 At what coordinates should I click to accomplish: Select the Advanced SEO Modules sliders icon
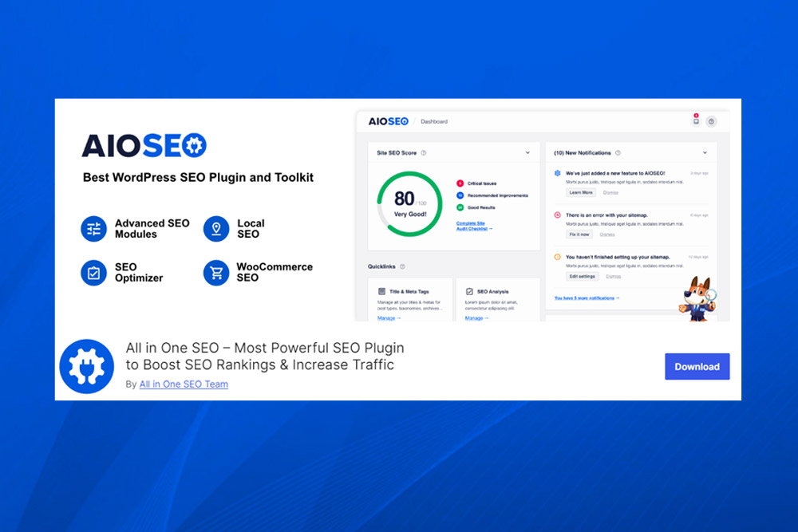click(x=93, y=229)
